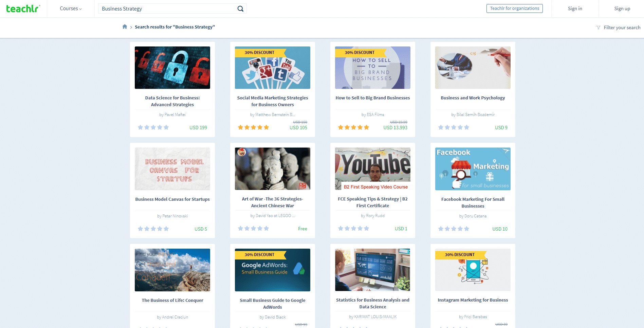Viewport: 644px width, 328px height.
Task: Click the USD 105 price
Action: point(298,128)
